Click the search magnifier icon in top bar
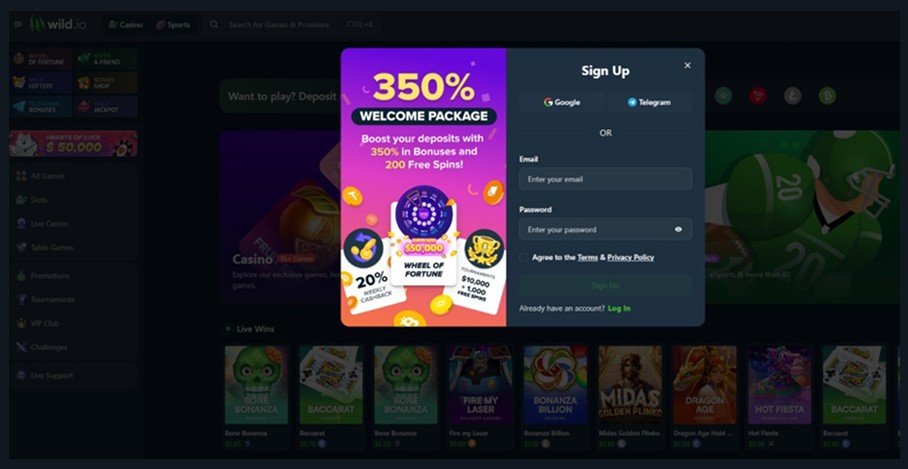The image size is (908, 469). pyautogui.click(x=214, y=25)
